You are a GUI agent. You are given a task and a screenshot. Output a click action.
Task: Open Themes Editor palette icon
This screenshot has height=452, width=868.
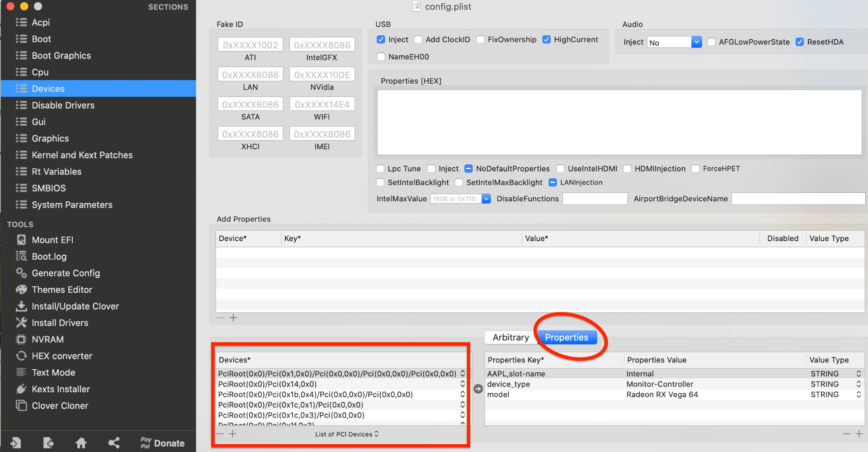coord(21,290)
